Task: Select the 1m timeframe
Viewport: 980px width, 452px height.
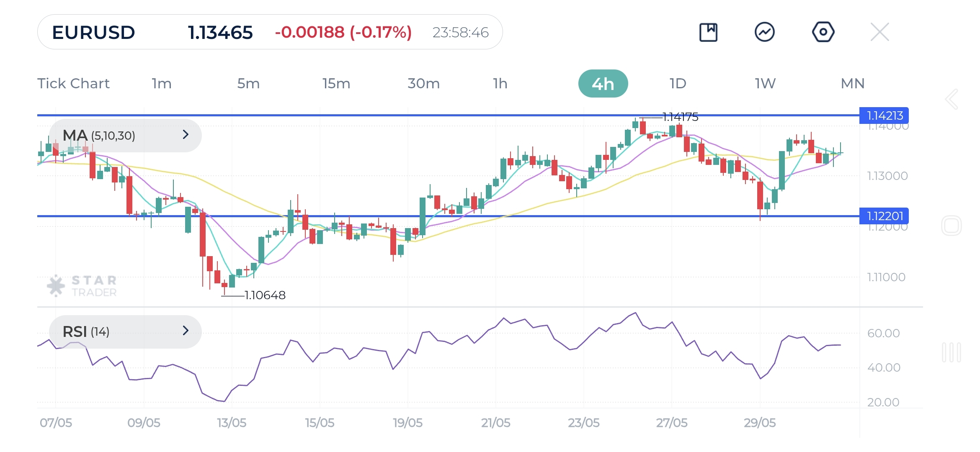Action: point(162,84)
